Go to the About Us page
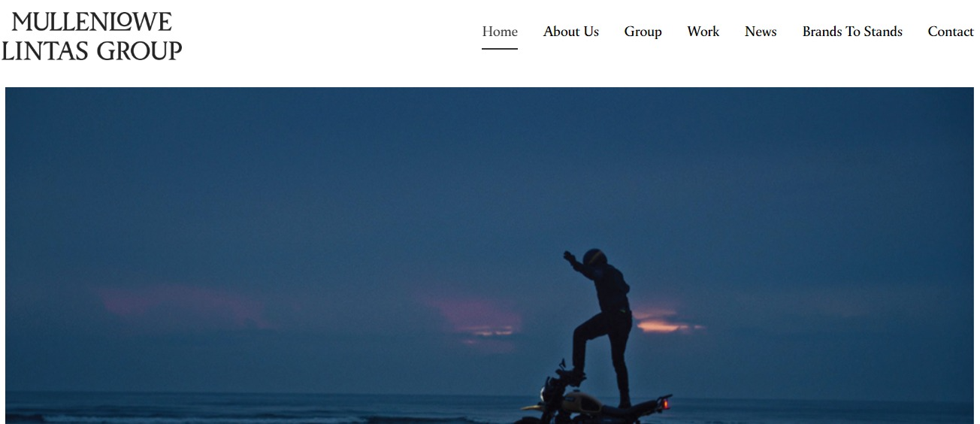The height and width of the screenshot is (424, 980). point(571,32)
